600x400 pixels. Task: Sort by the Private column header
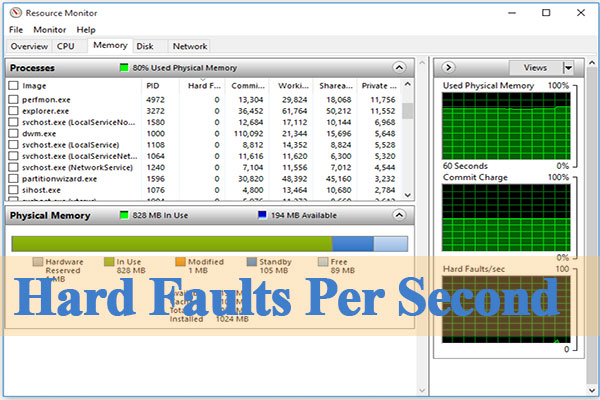point(379,86)
